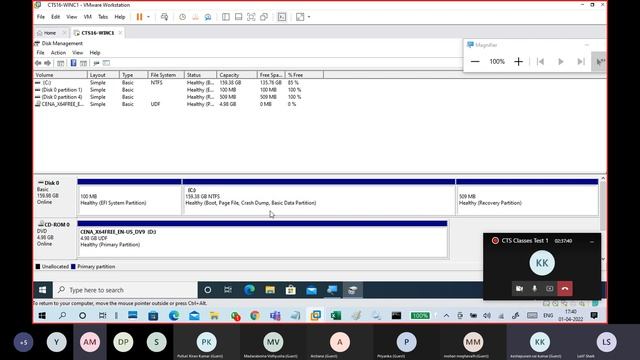Screen dimensions: 640x360
Task: Select the (C:) NTFS partition block on Disk 0
Action: (x=319, y=197)
